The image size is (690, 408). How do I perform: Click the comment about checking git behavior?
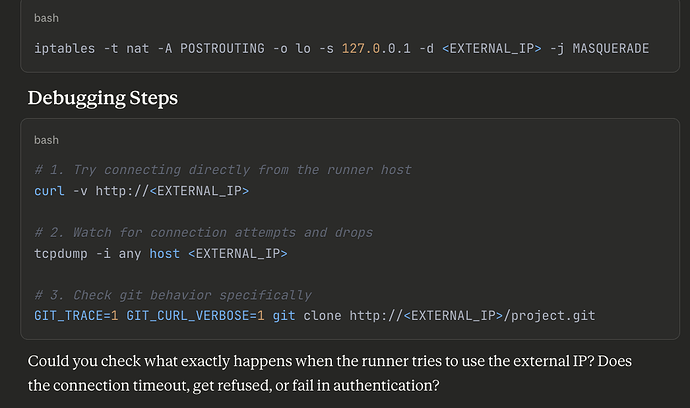(172, 296)
